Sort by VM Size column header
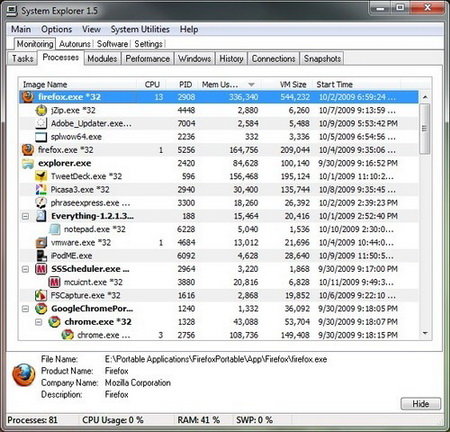The width and height of the screenshot is (450, 432). tap(287, 84)
